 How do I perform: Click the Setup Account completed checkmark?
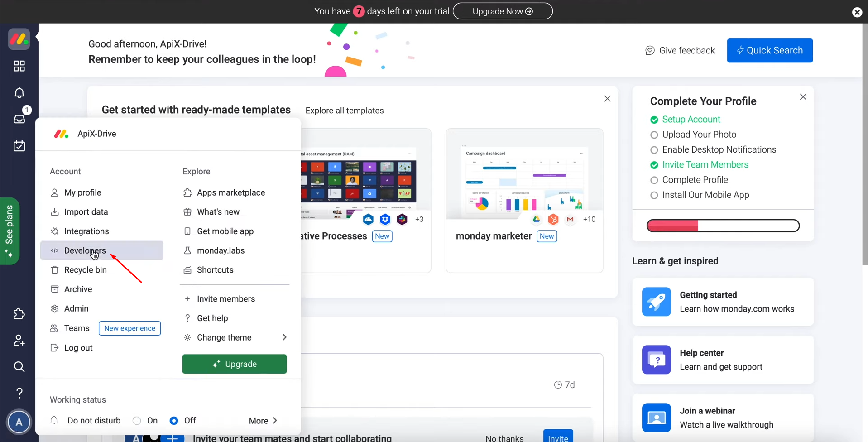coord(654,120)
